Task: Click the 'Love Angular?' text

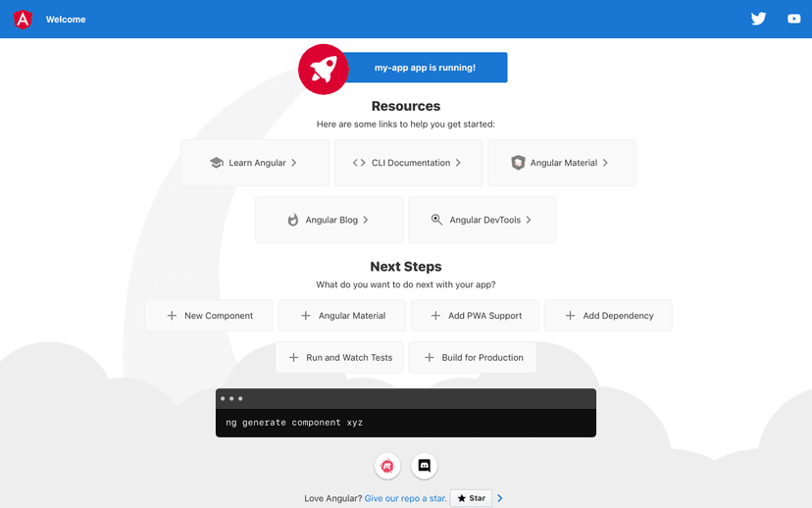Action: [333, 498]
